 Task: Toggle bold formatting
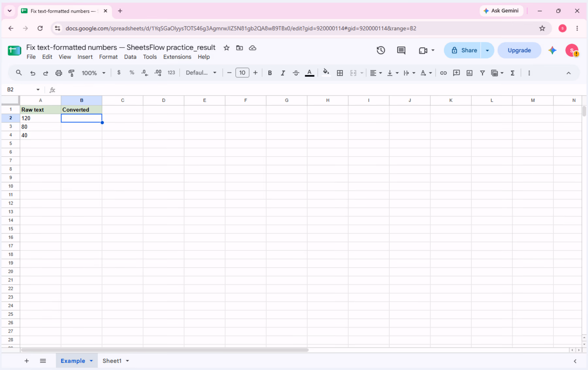[x=270, y=73]
